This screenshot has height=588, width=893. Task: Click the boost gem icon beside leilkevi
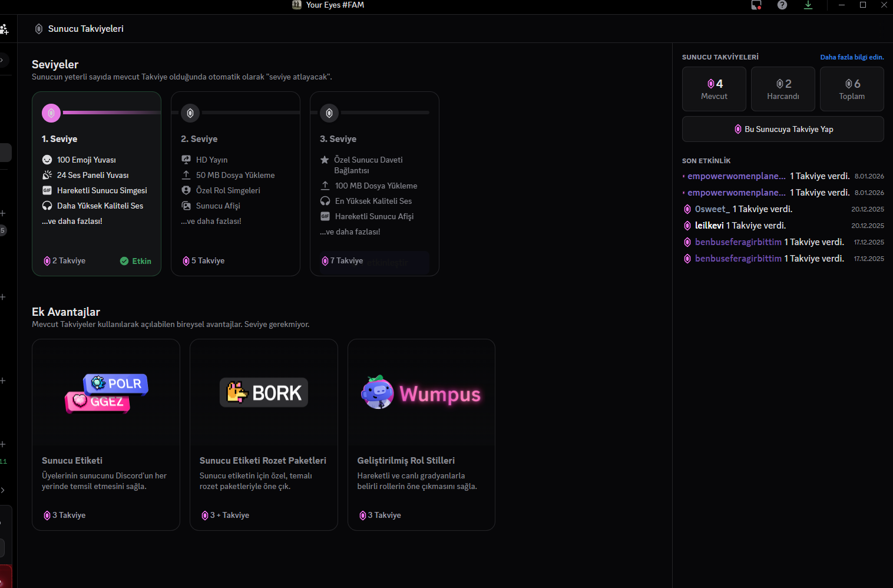687,226
